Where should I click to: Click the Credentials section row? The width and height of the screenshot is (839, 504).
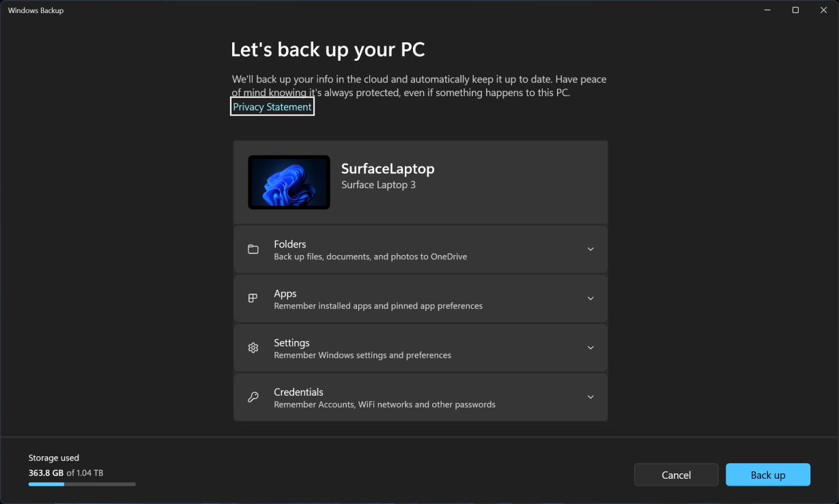(421, 397)
